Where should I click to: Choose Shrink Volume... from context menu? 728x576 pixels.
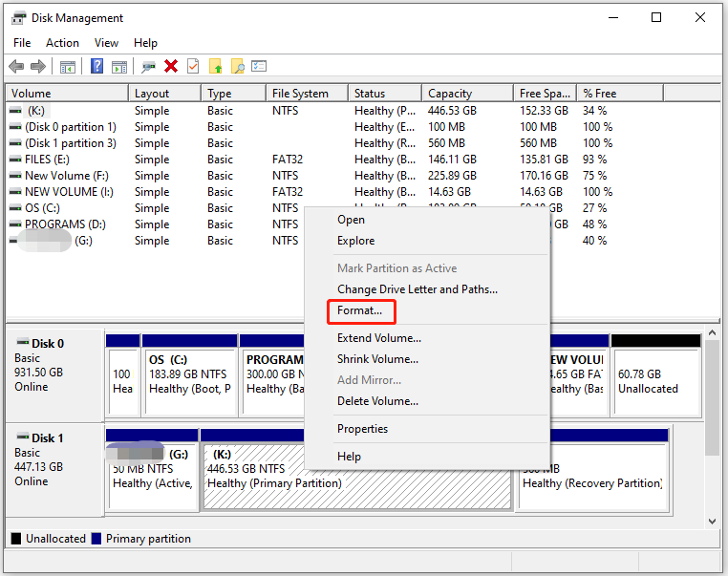[377, 359]
